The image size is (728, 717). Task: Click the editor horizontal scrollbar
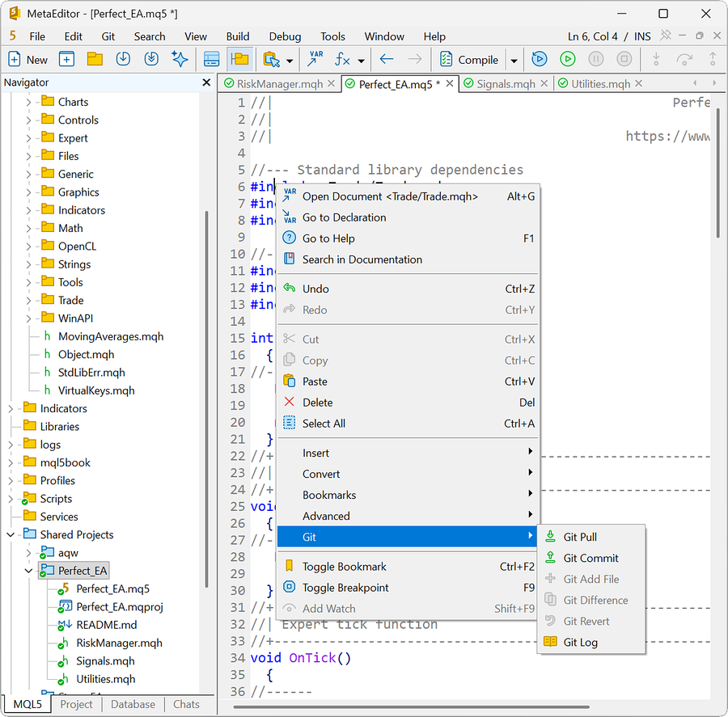(x=411, y=707)
